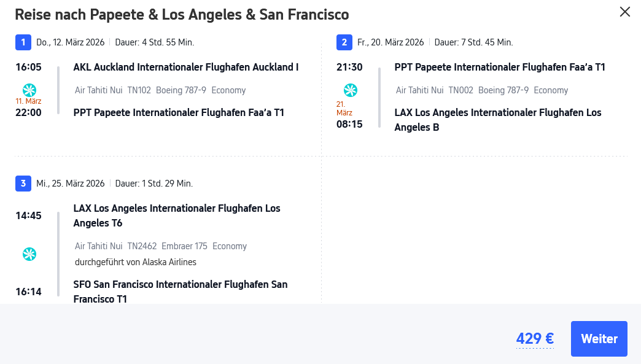The height and width of the screenshot is (364, 641).
Task: Click the blue segment 1 badge
Action: tap(23, 42)
